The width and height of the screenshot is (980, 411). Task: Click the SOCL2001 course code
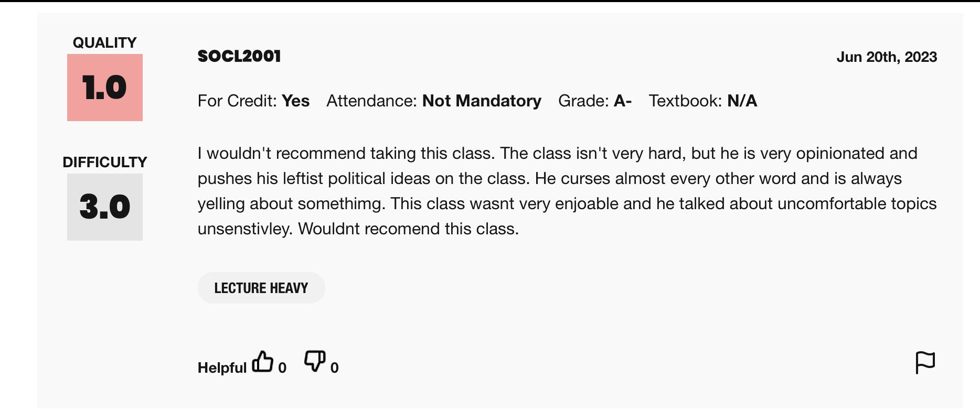coord(239,56)
